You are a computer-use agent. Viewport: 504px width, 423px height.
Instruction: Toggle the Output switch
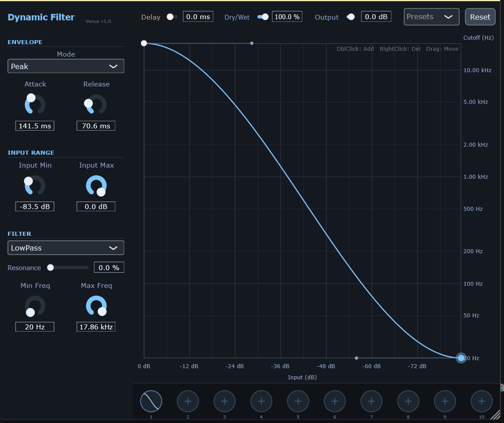tap(350, 16)
